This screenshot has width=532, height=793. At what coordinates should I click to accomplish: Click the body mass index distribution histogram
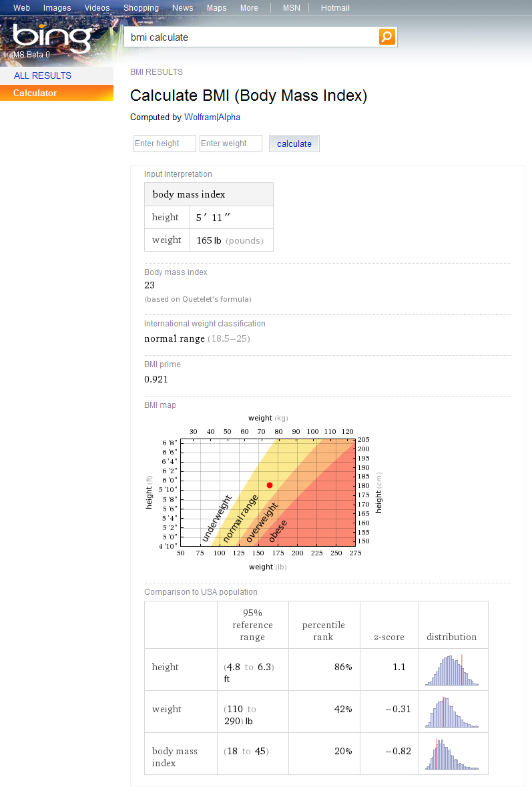(452, 755)
